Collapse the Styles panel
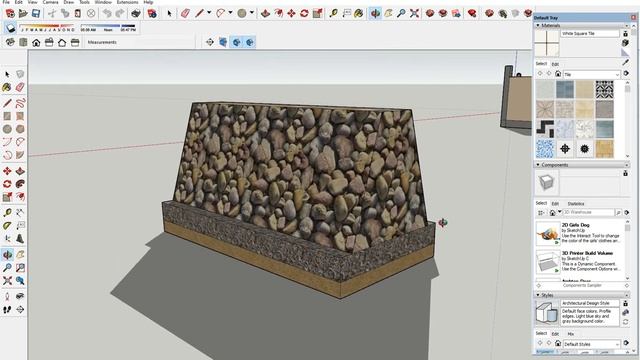This screenshot has width=640, height=360. click(x=538, y=295)
